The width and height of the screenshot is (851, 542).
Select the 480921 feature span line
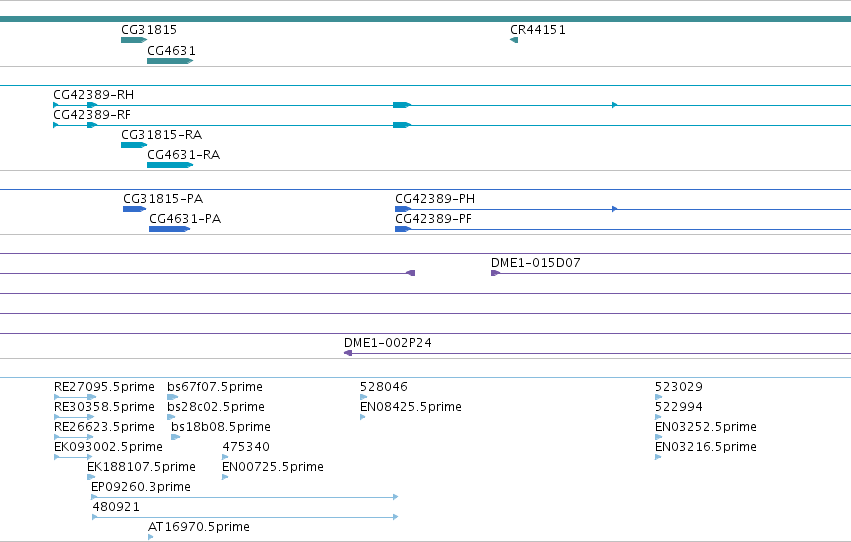[245, 517]
